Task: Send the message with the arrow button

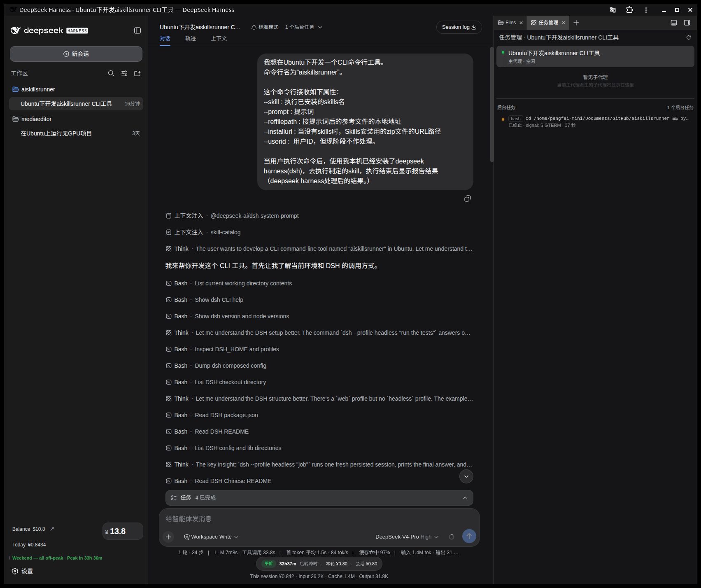Action: coord(469,536)
